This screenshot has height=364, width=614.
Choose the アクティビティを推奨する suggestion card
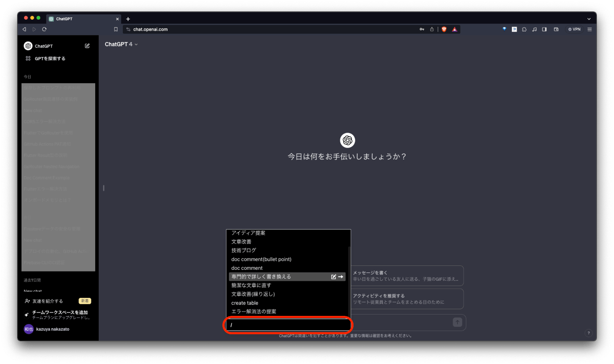tap(407, 299)
